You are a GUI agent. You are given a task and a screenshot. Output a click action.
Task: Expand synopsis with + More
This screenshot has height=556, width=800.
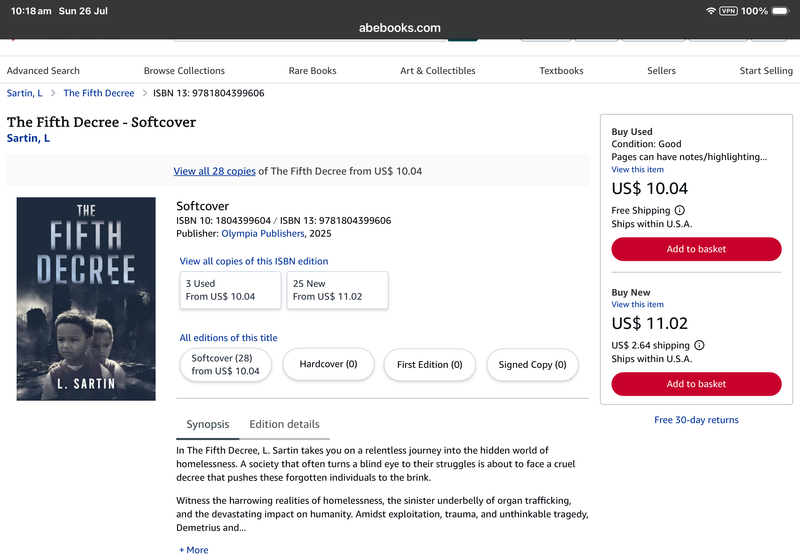(193, 550)
